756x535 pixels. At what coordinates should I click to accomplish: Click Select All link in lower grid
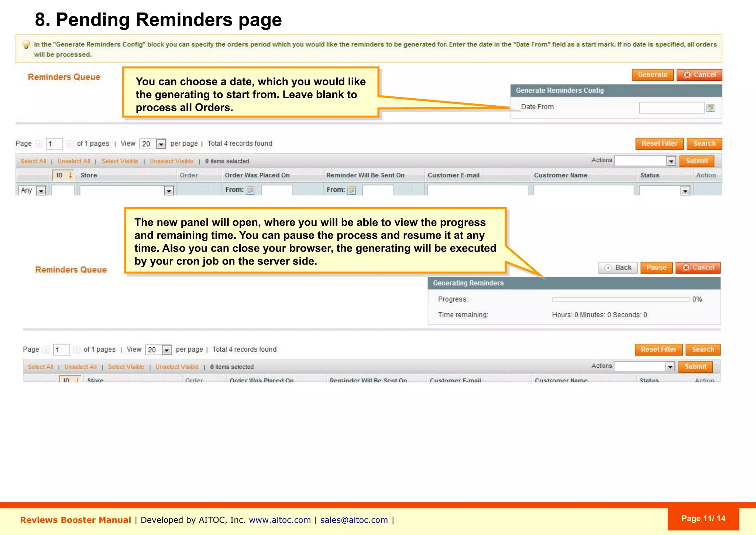point(41,367)
